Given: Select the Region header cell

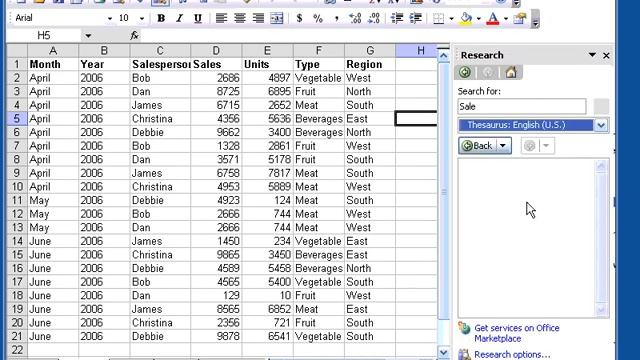Looking at the screenshot, I should click(x=370, y=64).
